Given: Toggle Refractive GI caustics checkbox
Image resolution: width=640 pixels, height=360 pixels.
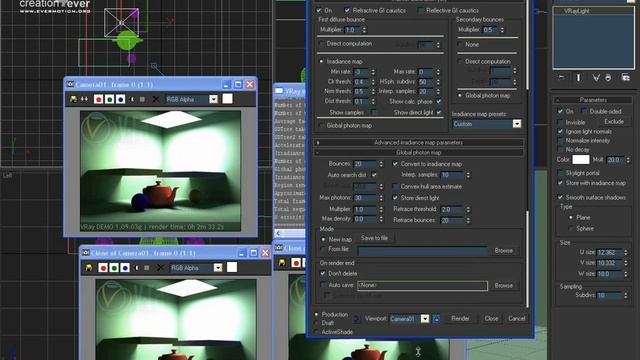Looking at the screenshot, I should pos(347,10).
